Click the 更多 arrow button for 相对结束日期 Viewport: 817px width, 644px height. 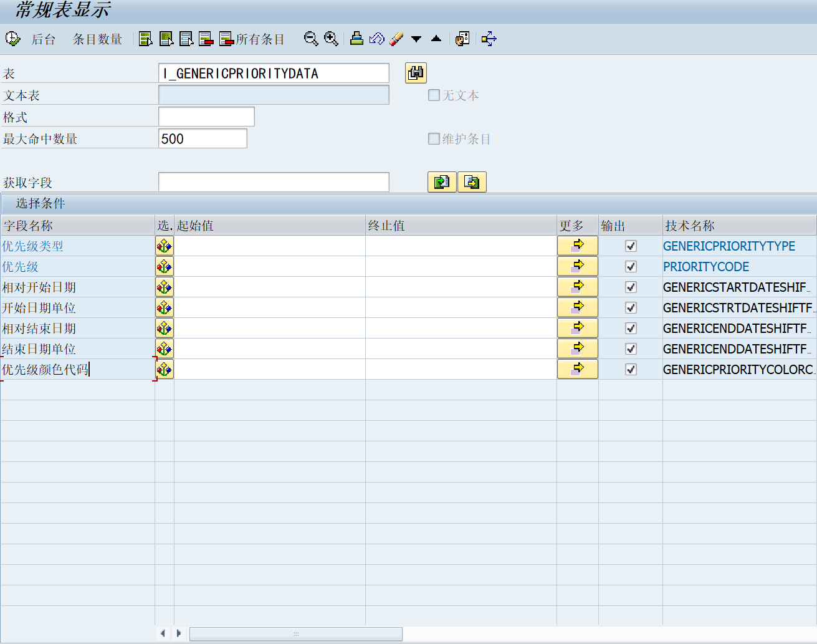[578, 328]
